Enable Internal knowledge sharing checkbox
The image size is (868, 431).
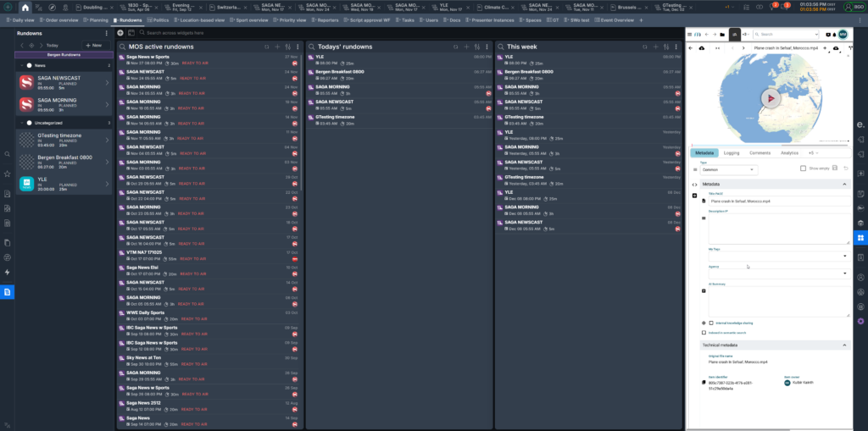pos(711,323)
